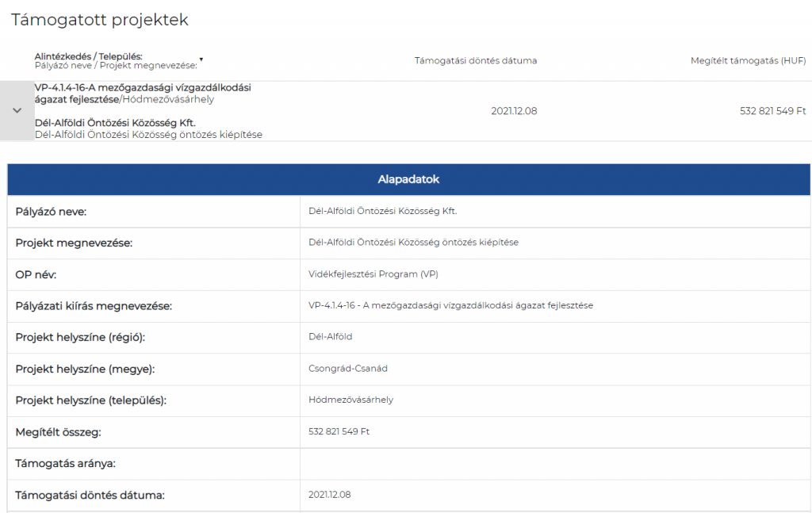Sort by Támogatási döntés dátuma column header
The width and height of the screenshot is (812, 513).
coord(475,61)
